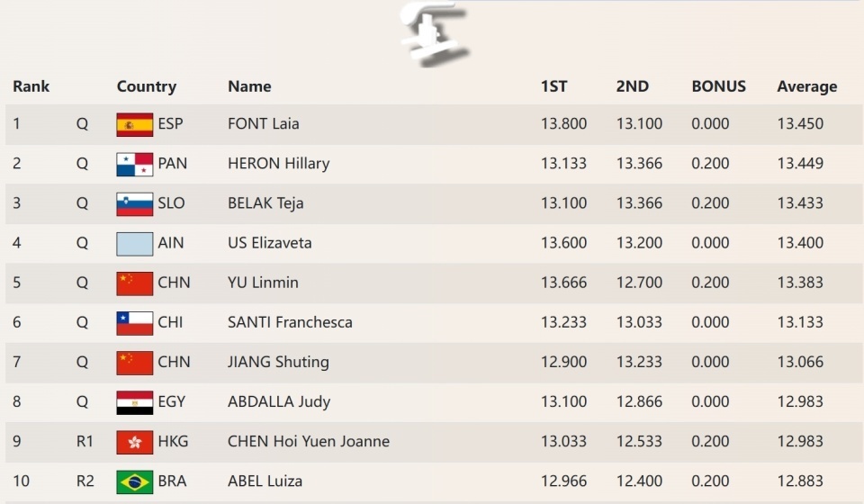Click the China flag beside JIANG Shuting
This screenshot has width=864, height=504.
134,362
